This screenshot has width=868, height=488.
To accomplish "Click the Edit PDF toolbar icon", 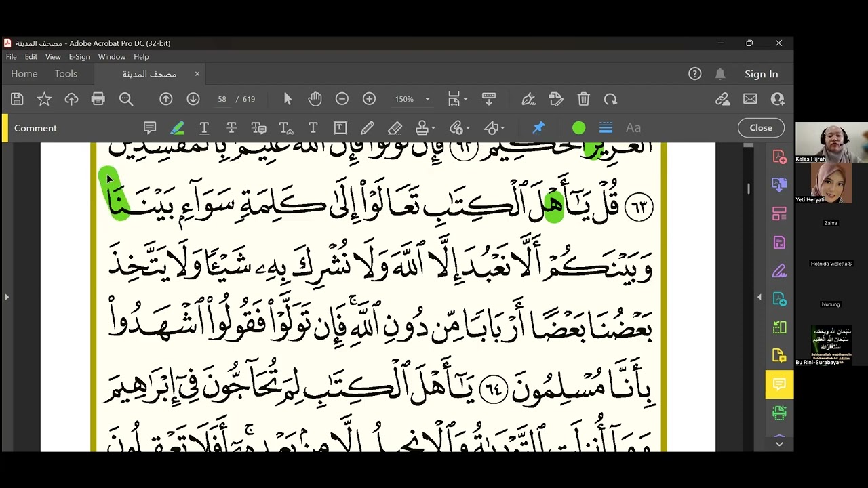I will pyautogui.click(x=556, y=99).
